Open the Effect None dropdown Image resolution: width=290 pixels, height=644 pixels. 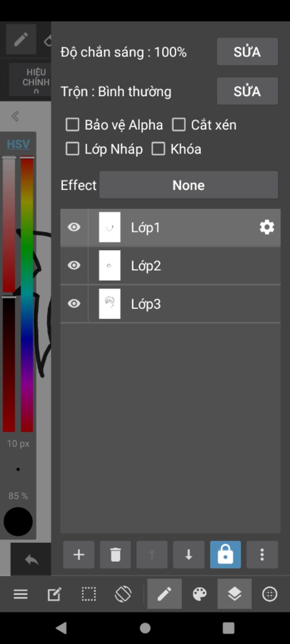tap(189, 185)
